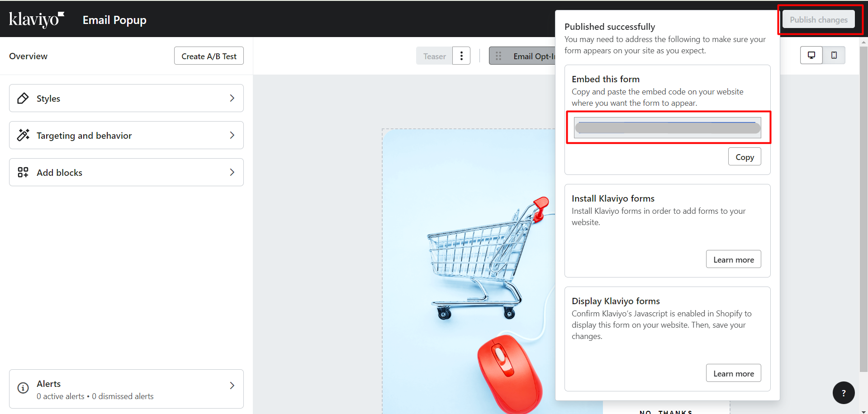This screenshot has height=414, width=868.
Task: Switch to desktop preview mode
Action: [811, 55]
